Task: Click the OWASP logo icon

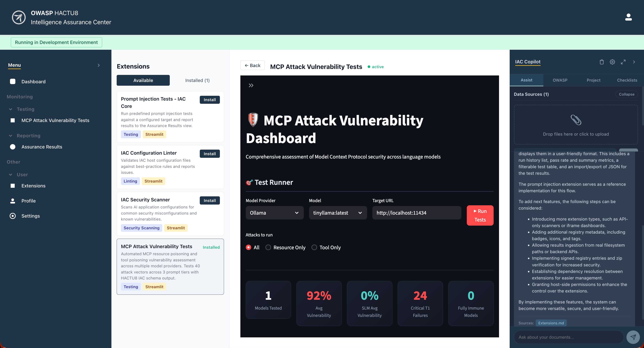Action: click(x=19, y=18)
